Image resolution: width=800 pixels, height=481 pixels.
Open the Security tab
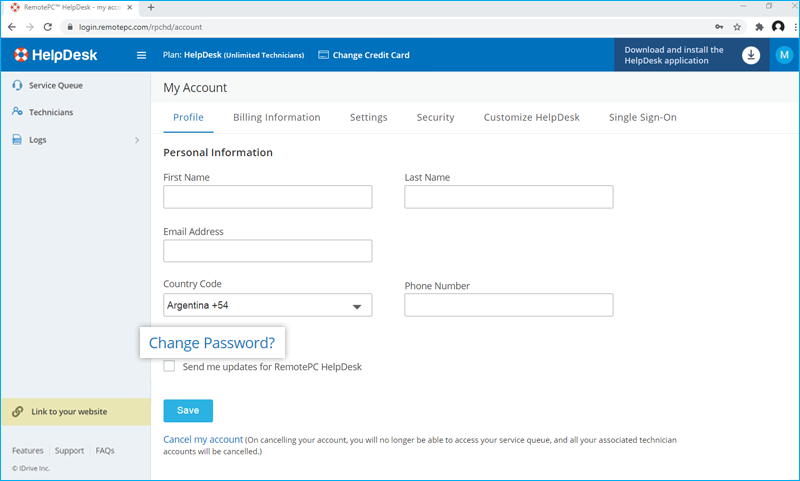(x=435, y=117)
